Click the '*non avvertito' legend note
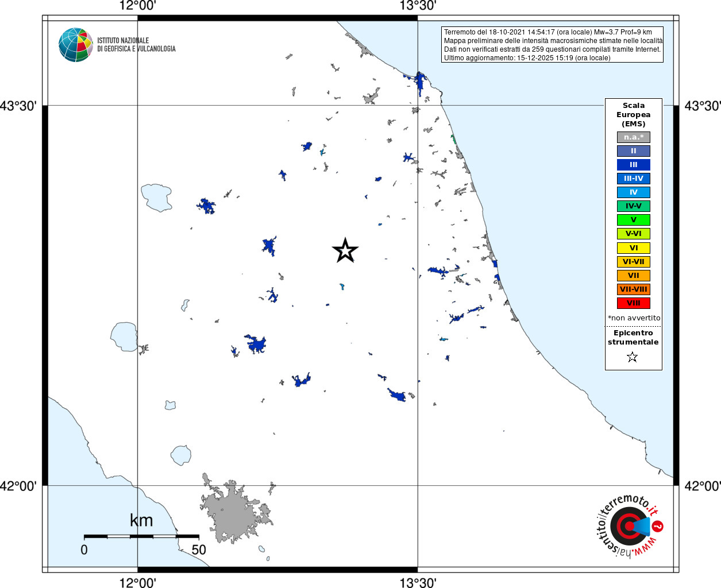 [x=634, y=318]
